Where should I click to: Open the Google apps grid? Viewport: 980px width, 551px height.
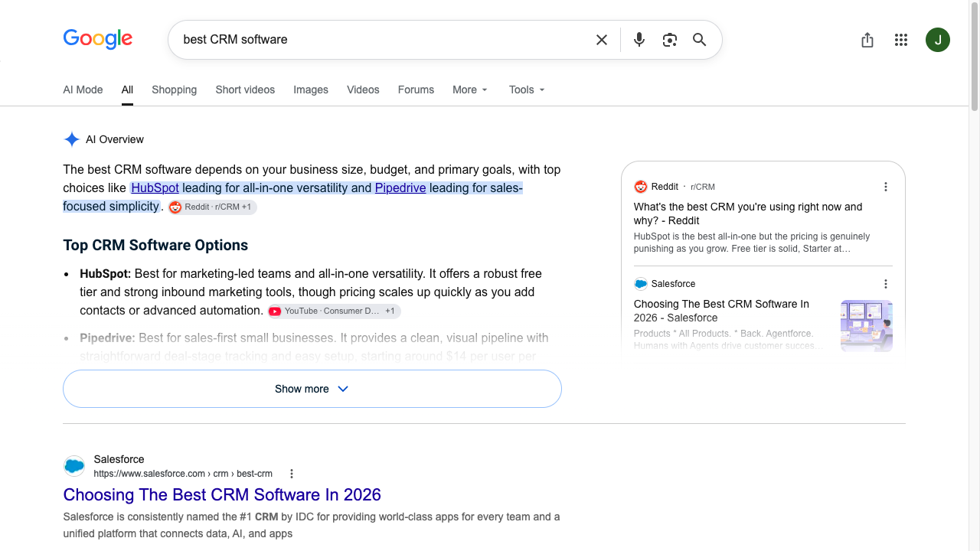pyautogui.click(x=901, y=40)
